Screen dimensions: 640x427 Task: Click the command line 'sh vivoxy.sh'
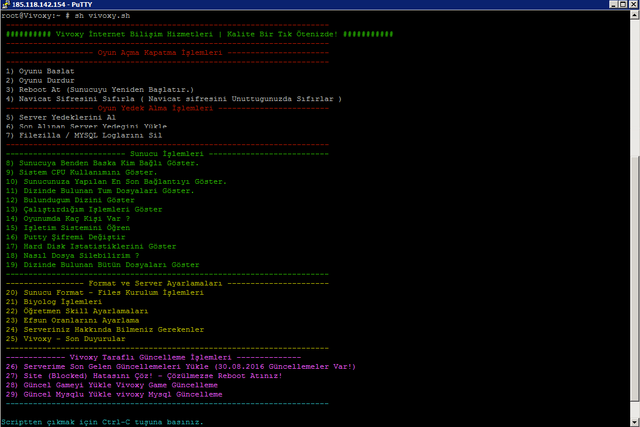102,16
